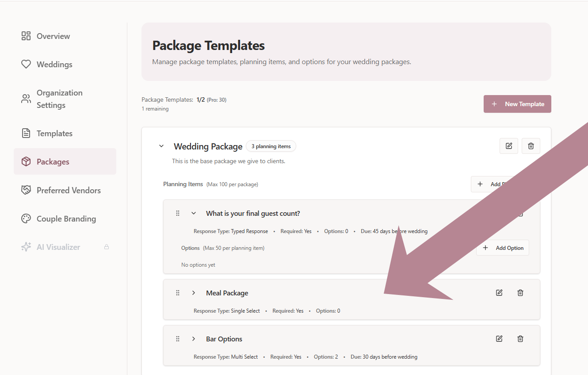Edit the Meal Package planning item

[x=499, y=293]
